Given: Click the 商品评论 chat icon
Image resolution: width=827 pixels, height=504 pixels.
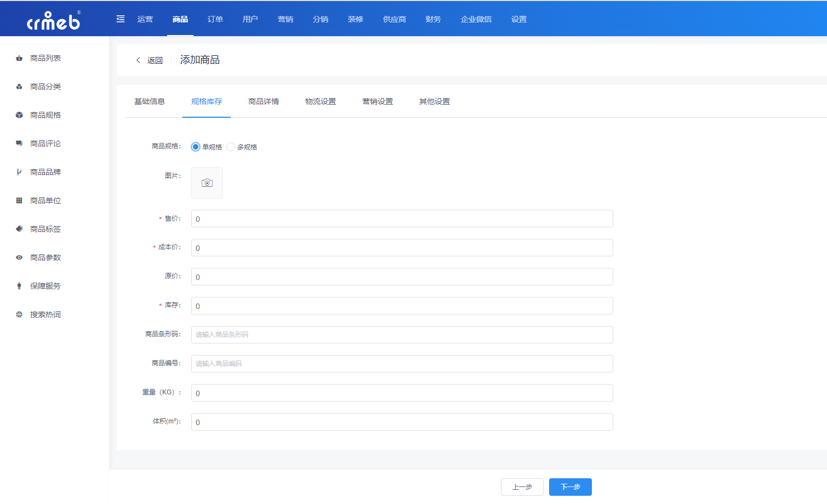Looking at the screenshot, I should [x=19, y=144].
